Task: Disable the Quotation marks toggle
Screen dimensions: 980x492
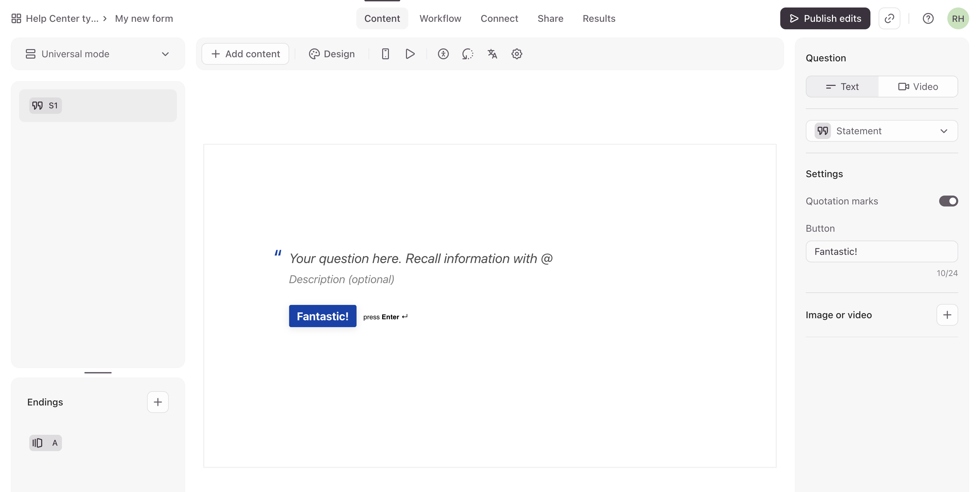Action: point(948,201)
